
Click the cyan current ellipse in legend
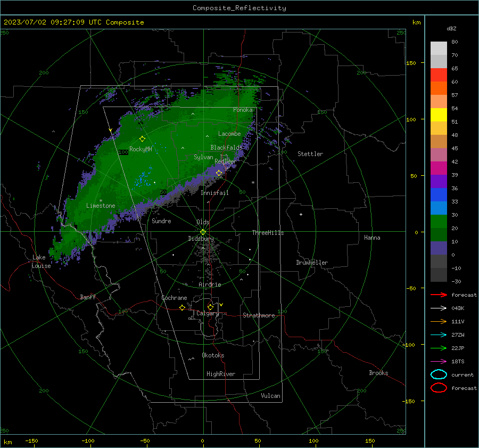[x=439, y=374]
